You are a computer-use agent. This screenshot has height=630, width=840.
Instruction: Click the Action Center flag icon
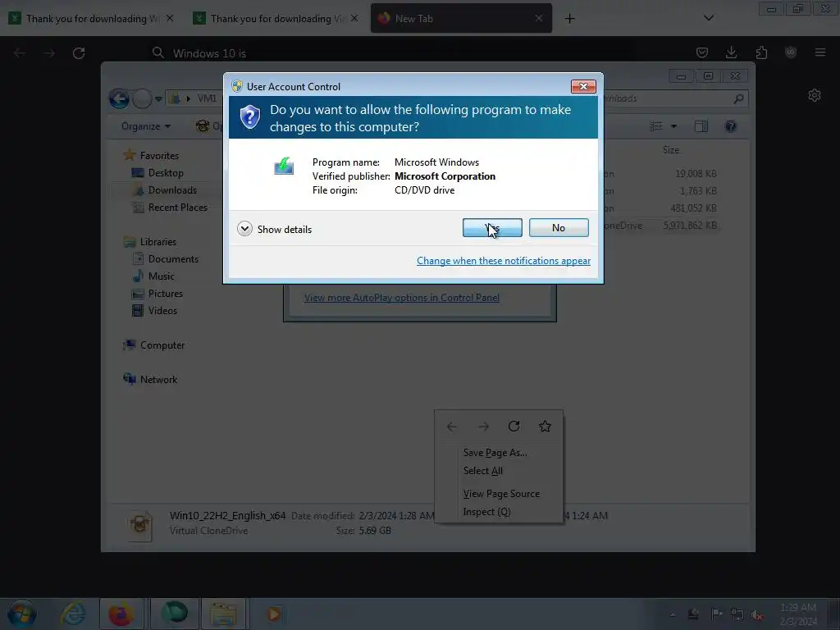[x=715, y=614]
